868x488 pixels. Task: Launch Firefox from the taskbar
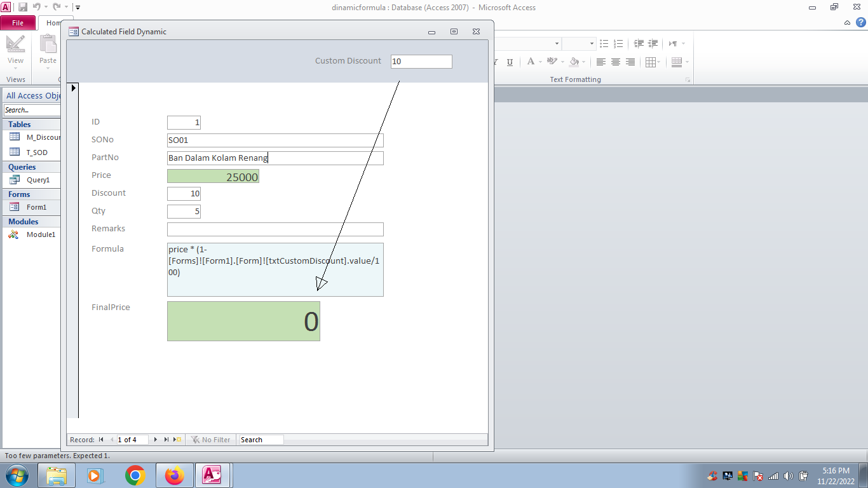click(x=174, y=475)
